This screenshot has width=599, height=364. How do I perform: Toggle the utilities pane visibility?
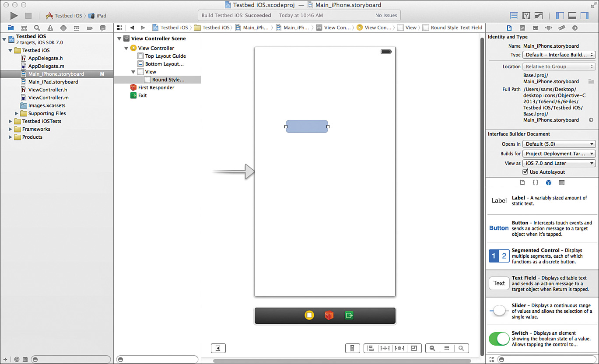click(585, 16)
